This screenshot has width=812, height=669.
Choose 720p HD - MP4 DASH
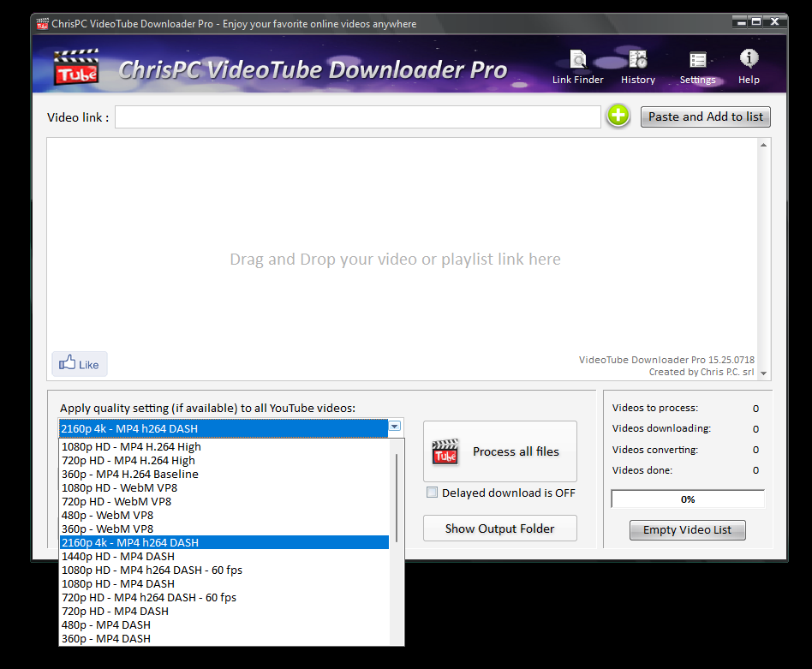coord(224,611)
